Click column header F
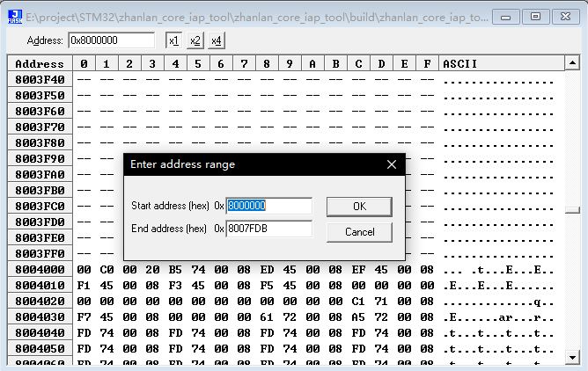 click(427, 63)
